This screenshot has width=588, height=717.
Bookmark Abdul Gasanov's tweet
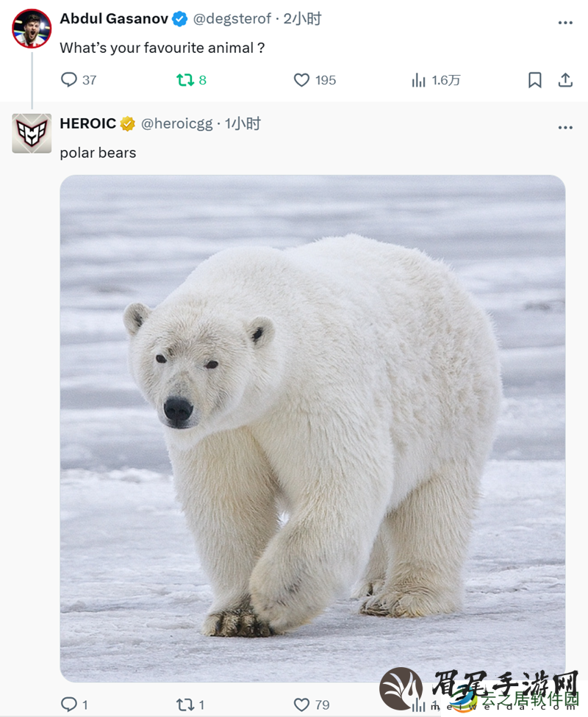pyautogui.click(x=534, y=80)
